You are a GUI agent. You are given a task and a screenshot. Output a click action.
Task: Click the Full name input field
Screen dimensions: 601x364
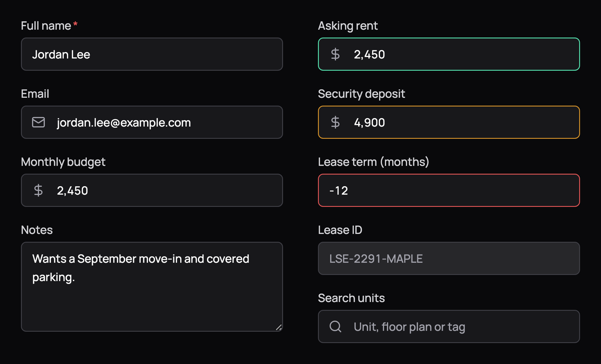[152, 54]
